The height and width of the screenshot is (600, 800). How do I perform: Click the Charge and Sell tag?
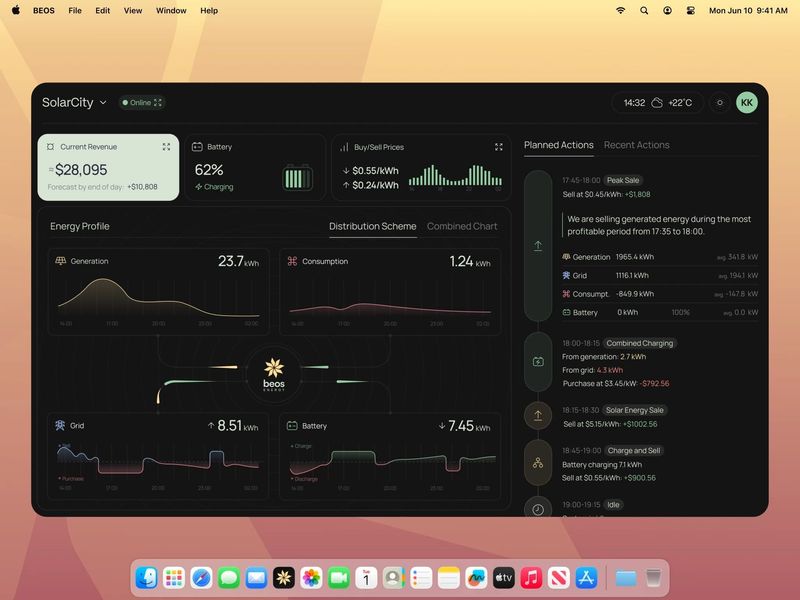634,451
